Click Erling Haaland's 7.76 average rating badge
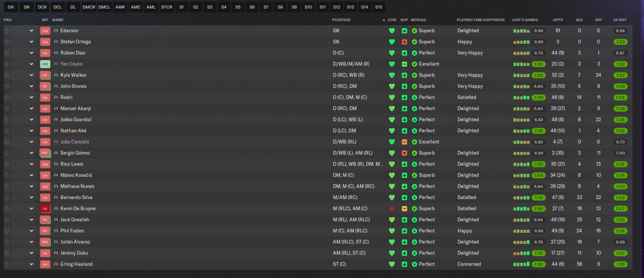Screen dimensions: 644x278 620,264
